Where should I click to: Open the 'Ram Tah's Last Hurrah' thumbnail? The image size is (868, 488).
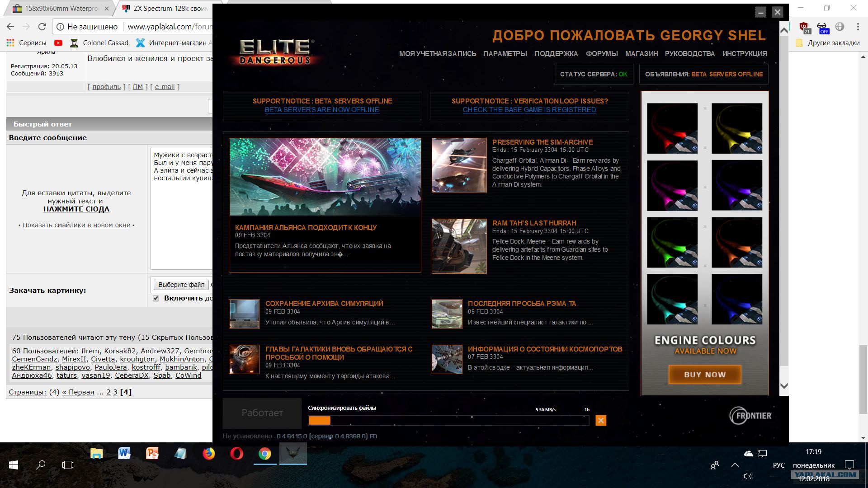point(459,246)
